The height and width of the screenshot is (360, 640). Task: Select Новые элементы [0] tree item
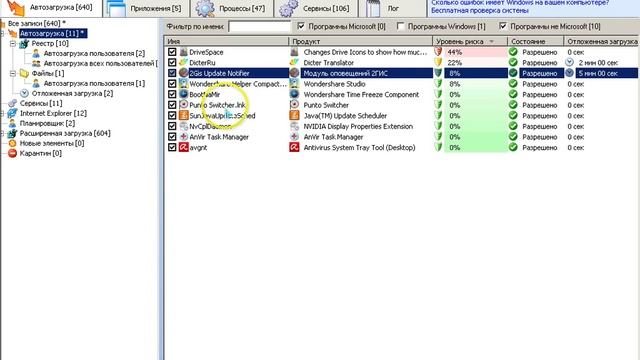coord(52,143)
